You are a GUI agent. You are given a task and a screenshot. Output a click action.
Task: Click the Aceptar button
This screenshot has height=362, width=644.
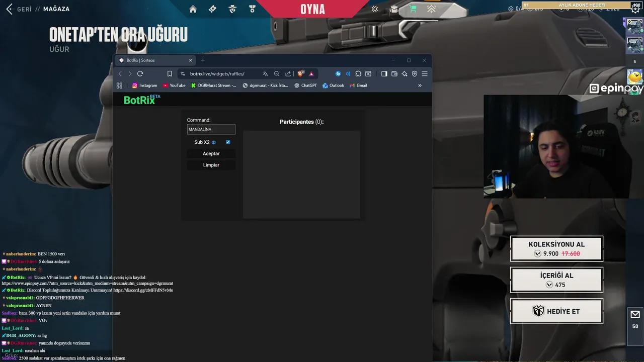211,153
